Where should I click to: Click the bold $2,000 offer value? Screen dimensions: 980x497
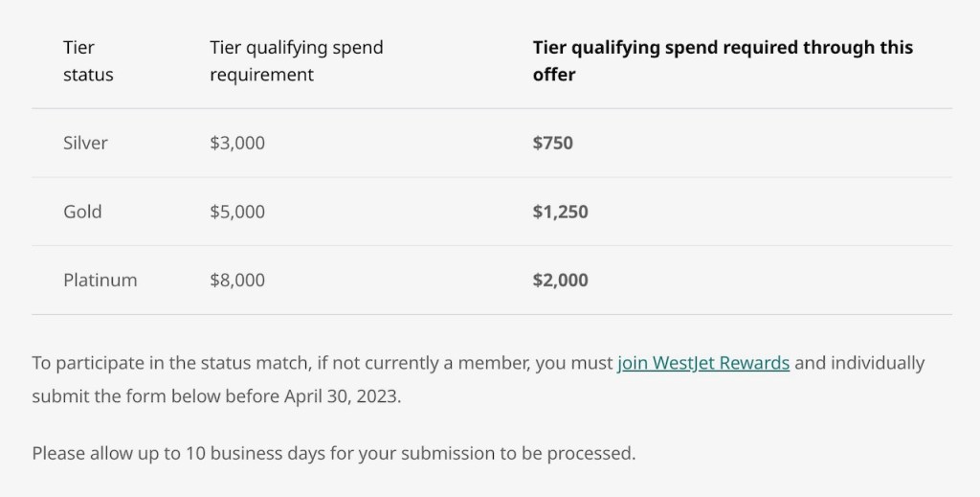[x=560, y=281]
